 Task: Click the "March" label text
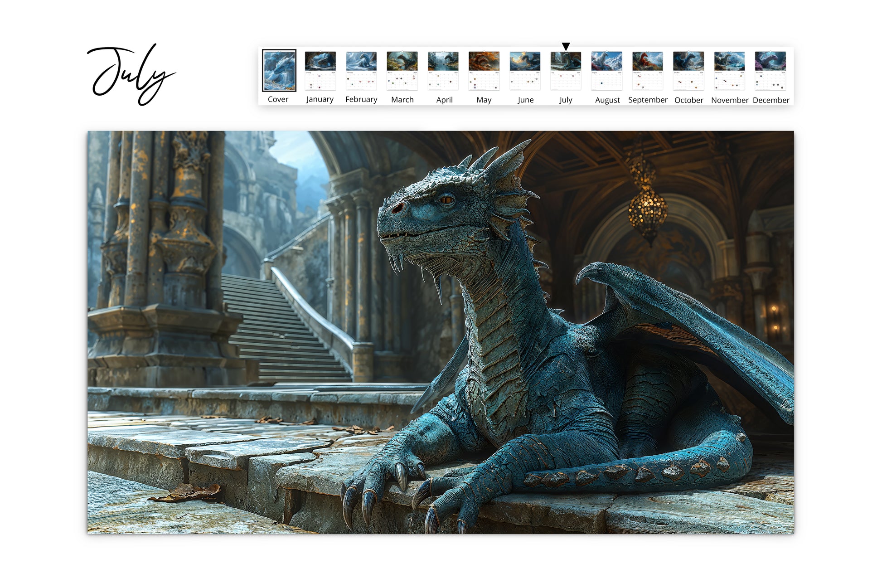(402, 100)
